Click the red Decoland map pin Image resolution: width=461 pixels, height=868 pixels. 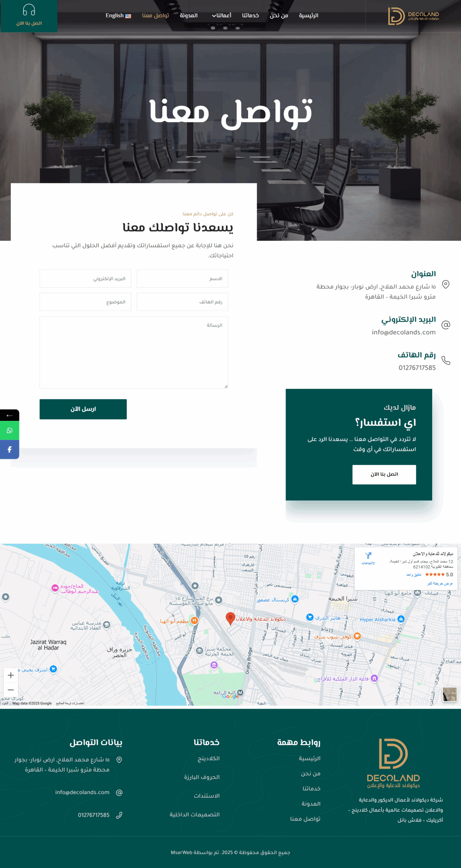pyautogui.click(x=230, y=618)
